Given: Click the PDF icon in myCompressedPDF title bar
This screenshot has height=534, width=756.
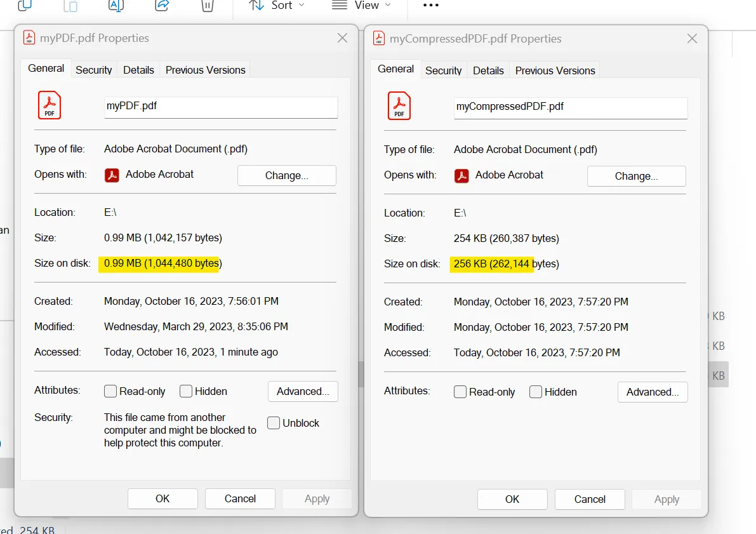Looking at the screenshot, I should (x=379, y=38).
